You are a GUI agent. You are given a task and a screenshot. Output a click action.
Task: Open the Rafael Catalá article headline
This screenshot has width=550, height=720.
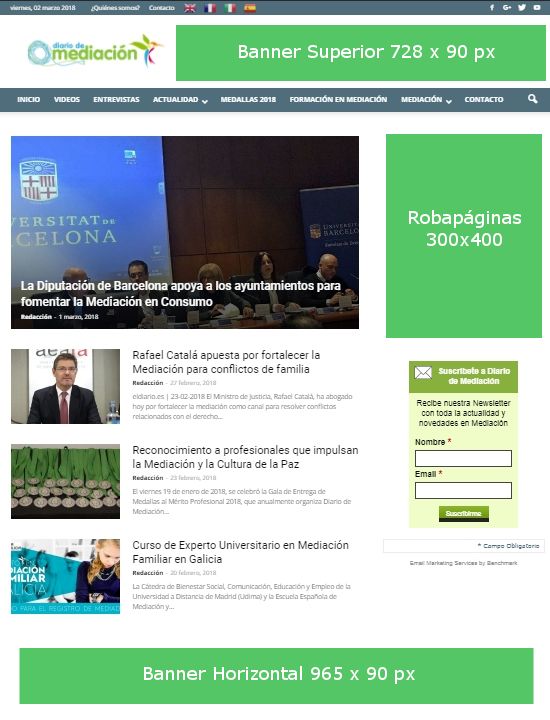(x=226, y=362)
